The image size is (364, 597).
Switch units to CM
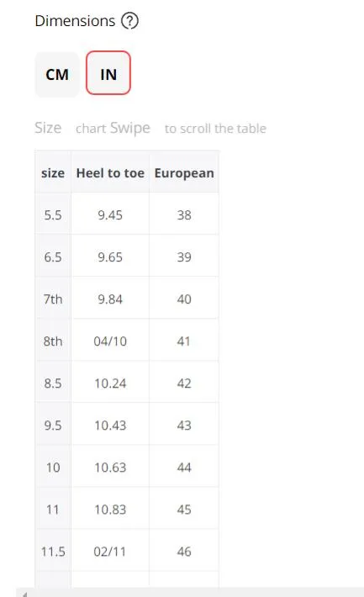57,74
